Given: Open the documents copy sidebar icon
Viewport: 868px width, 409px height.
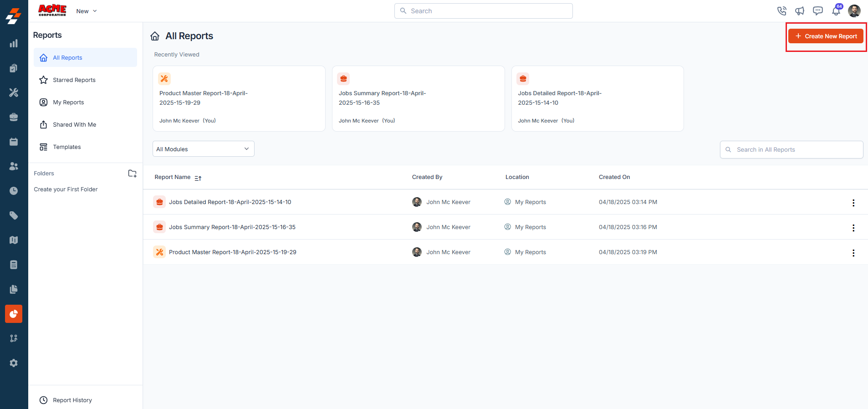Looking at the screenshot, I should (14, 289).
